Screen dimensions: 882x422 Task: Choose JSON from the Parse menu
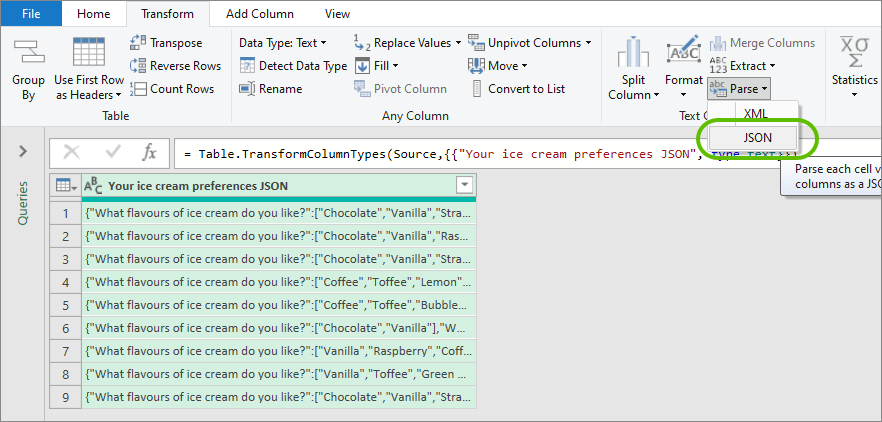coord(753,137)
